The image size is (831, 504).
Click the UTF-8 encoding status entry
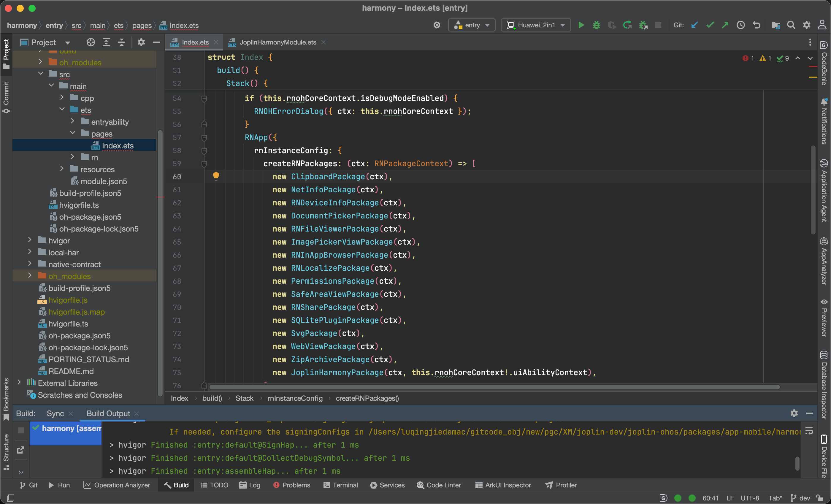coord(750,498)
